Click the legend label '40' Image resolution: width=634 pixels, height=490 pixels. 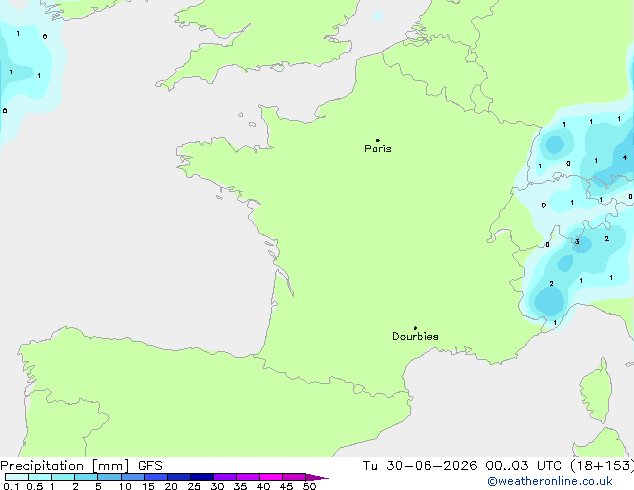tap(263, 486)
